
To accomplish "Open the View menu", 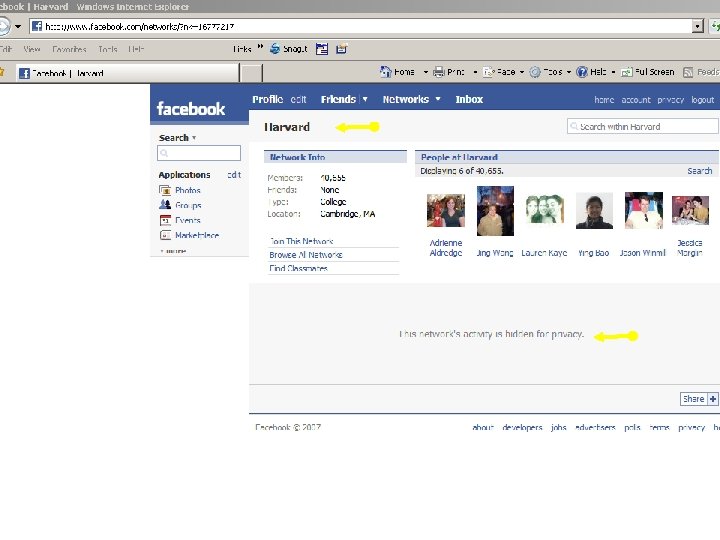I will (x=32, y=49).
